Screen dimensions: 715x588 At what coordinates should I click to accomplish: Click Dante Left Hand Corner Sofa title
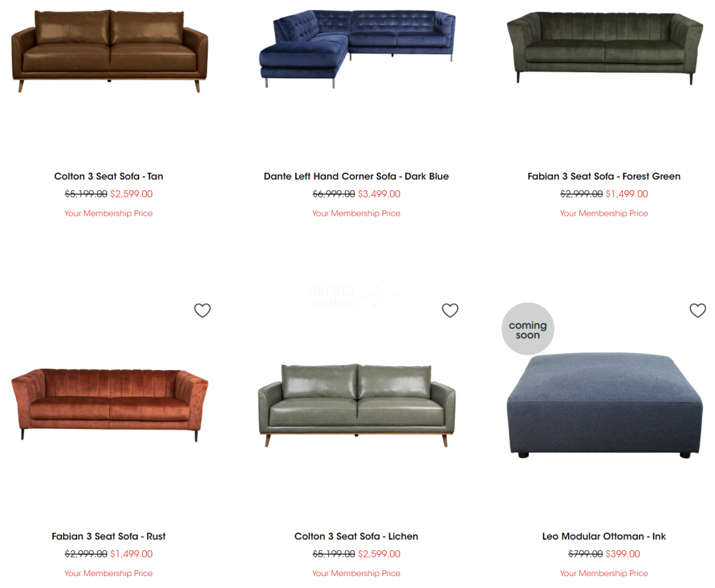click(x=356, y=177)
